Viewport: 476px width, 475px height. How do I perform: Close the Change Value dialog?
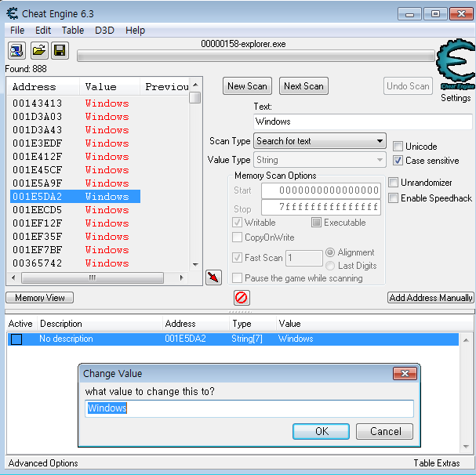tap(405, 373)
